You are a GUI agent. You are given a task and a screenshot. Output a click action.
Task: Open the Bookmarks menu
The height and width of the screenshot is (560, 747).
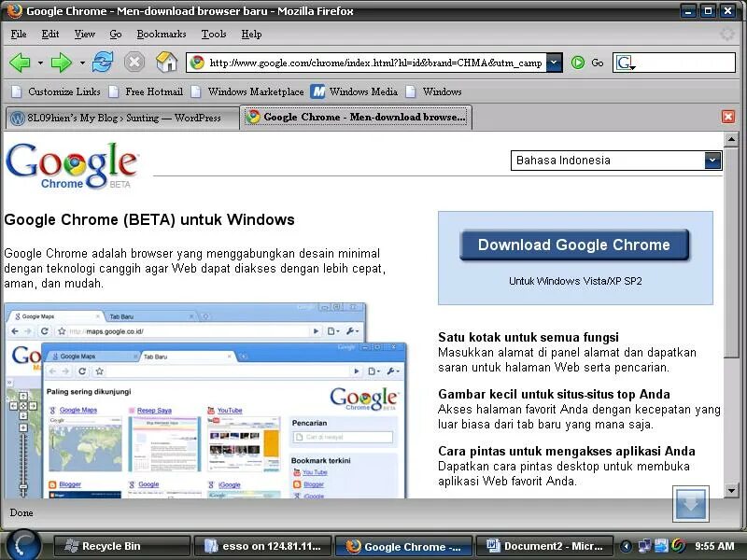tap(161, 35)
